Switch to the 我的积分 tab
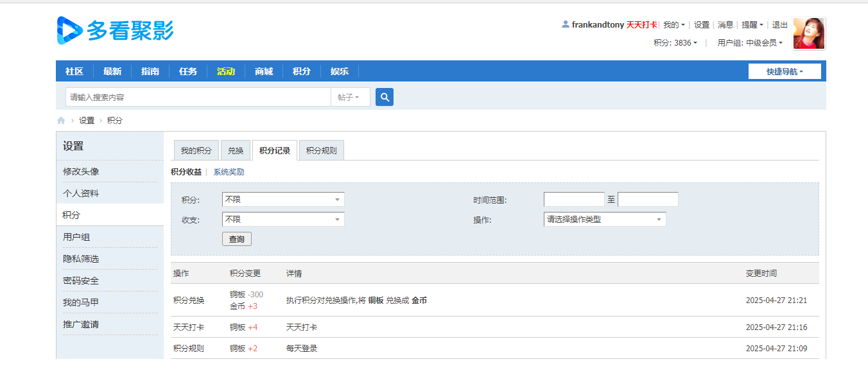Screen dimensions: 868x366 [x=196, y=151]
